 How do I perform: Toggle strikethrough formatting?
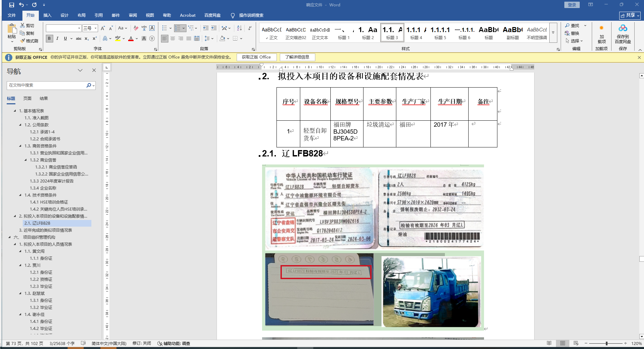79,38
